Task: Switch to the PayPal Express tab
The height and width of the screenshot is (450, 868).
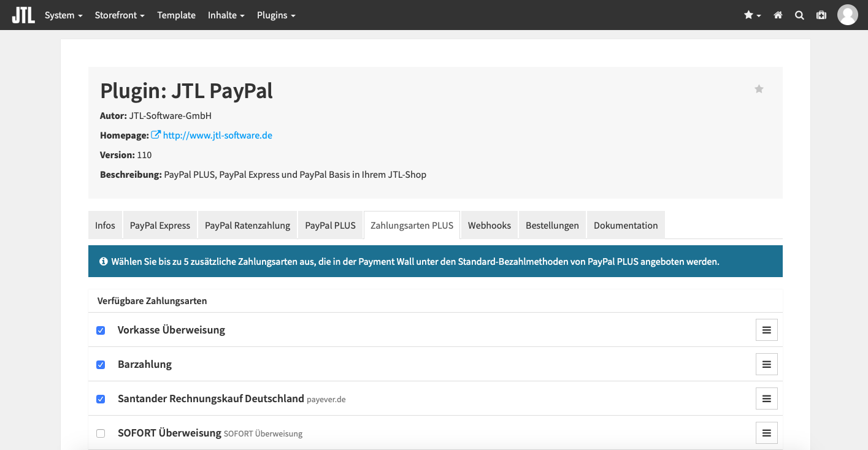Action: point(160,225)
